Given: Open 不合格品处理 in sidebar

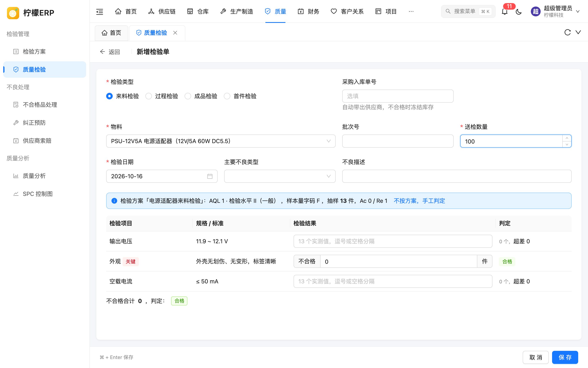Looking at the screenshot, I should point(45,105).
